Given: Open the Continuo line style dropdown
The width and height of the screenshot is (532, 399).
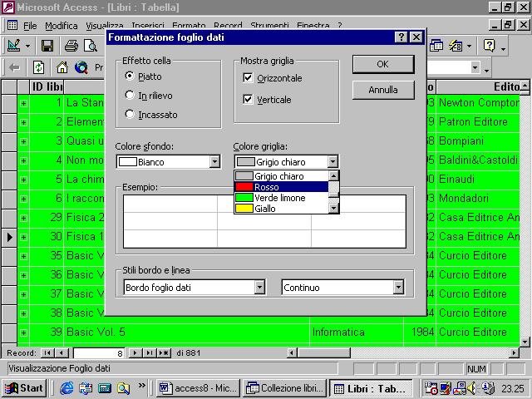Looking at the screenshot, I should (x=398, y=288).
